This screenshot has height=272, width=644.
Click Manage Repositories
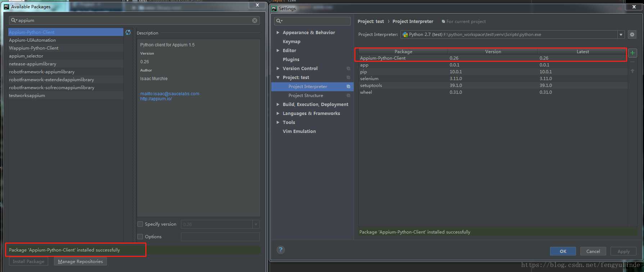(x=80, y=262)
